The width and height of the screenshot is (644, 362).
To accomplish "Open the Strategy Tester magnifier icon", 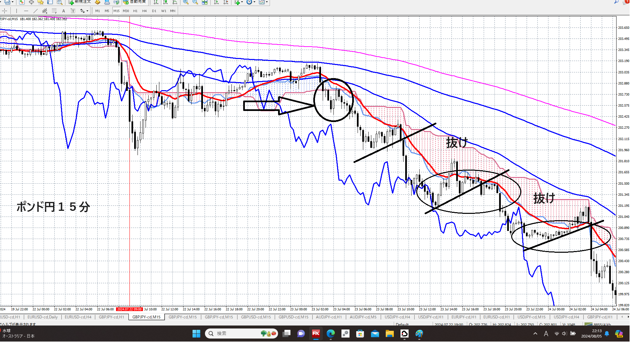I will tap(59, 2).
